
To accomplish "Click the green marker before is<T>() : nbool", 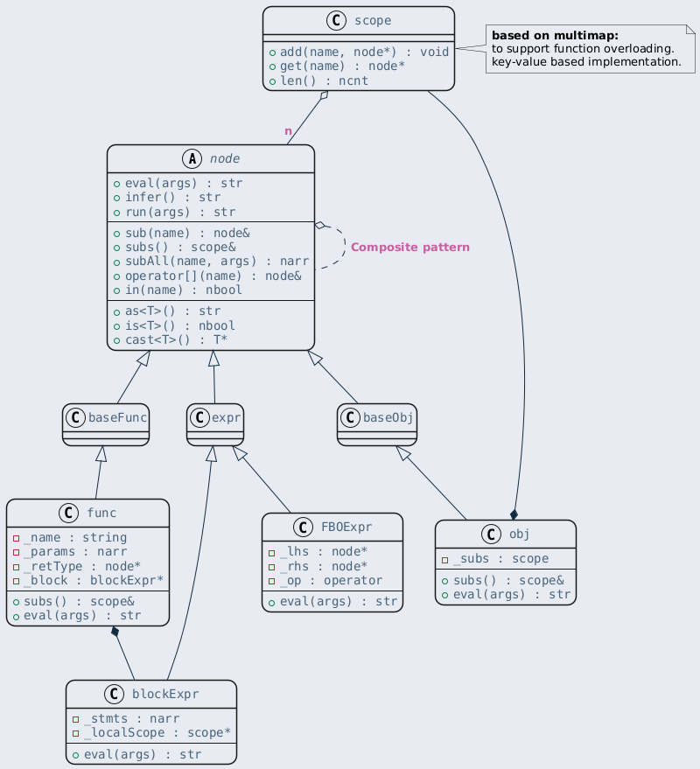I will 116,326.
